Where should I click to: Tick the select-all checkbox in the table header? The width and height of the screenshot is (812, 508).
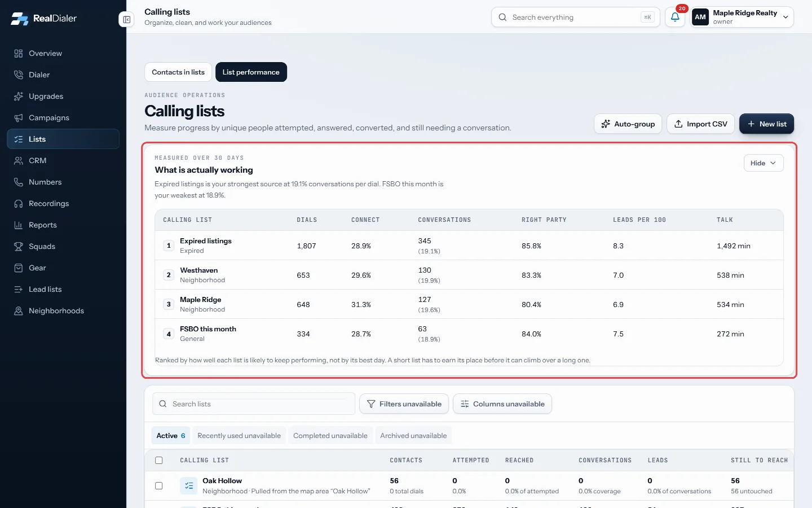click(x=159, y=460)
